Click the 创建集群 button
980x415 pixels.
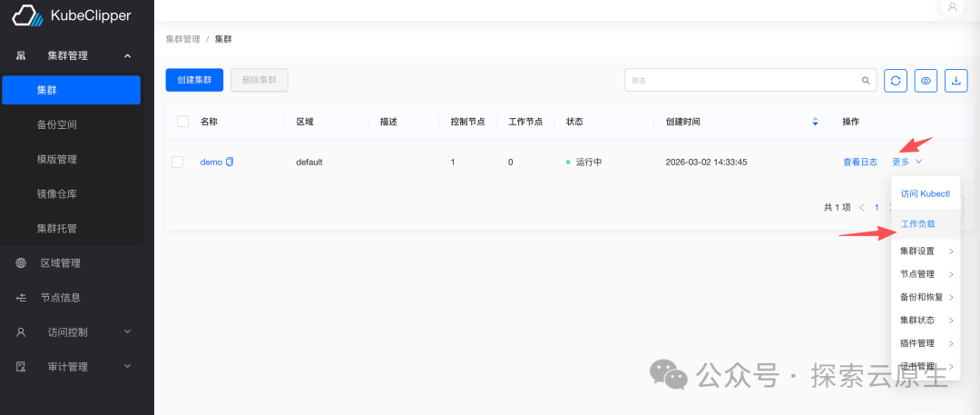(194, 80)
